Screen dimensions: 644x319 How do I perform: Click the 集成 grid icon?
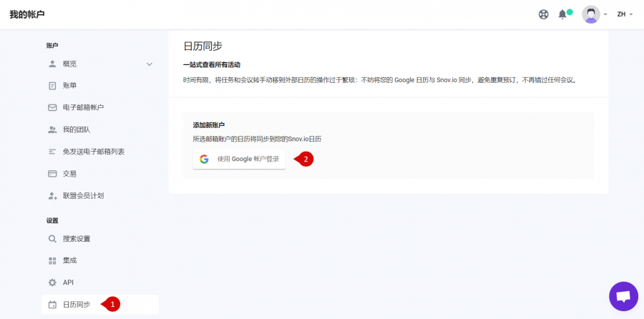(52, 260)
